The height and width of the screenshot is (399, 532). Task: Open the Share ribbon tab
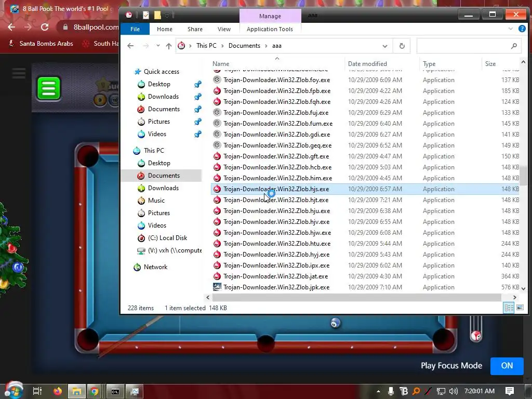[195, 29]
